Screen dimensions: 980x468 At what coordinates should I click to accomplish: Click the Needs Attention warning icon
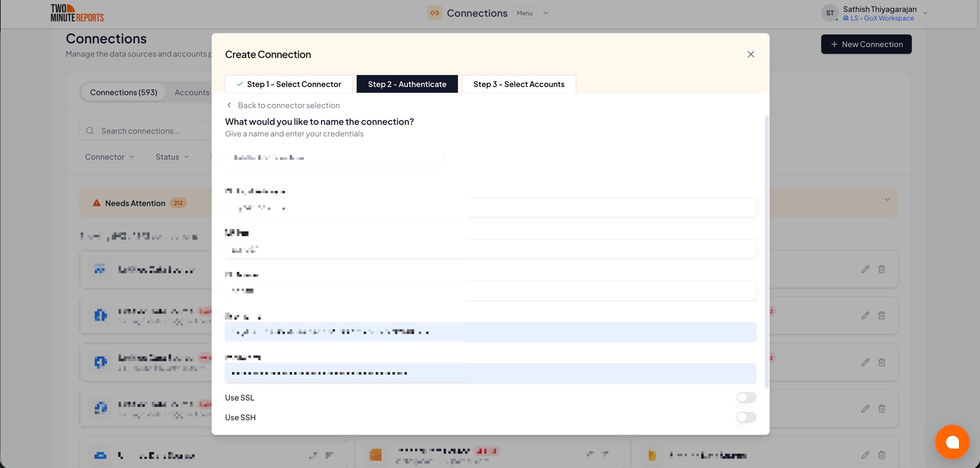[97, 203]
